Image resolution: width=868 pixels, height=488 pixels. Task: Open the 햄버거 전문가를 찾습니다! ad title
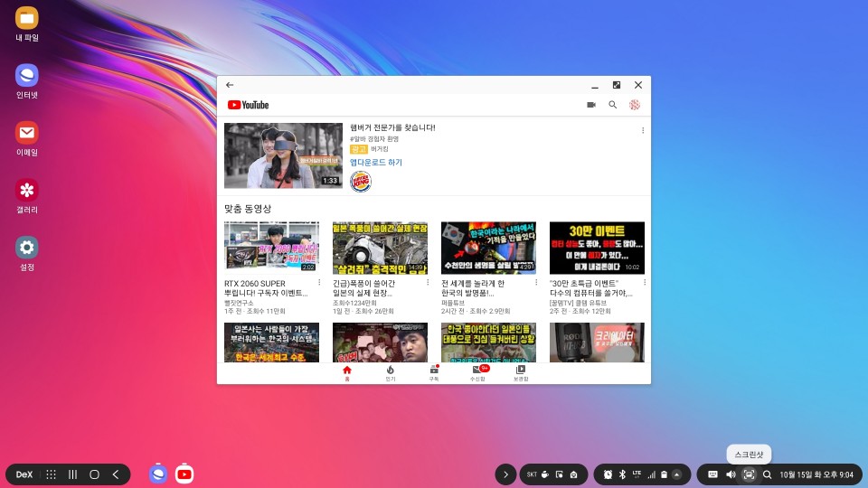click(392, 127)
